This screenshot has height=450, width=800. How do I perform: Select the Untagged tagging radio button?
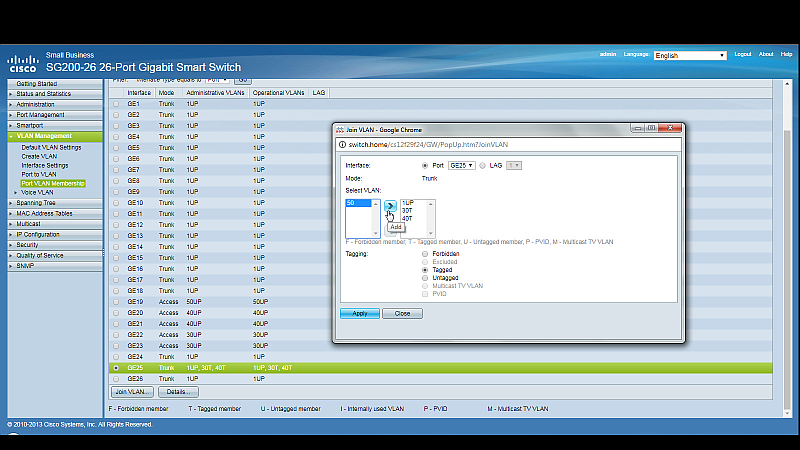coord(425,278)
